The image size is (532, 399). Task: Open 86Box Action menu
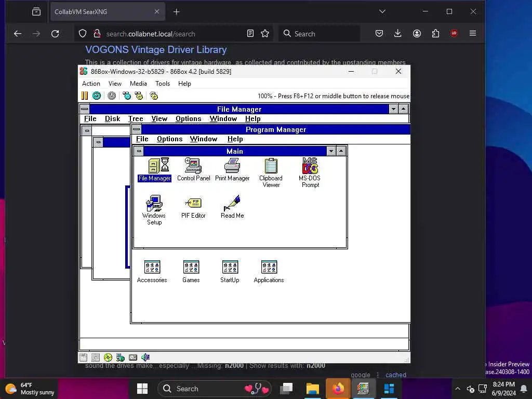[x=91, y=84]
